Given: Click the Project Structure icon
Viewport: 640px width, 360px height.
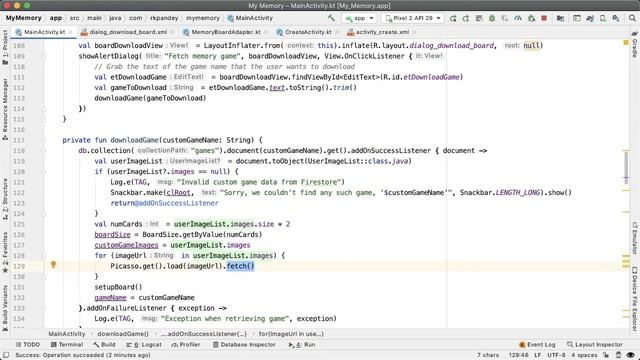Looking at the screenshot, I should pos(560,18).
